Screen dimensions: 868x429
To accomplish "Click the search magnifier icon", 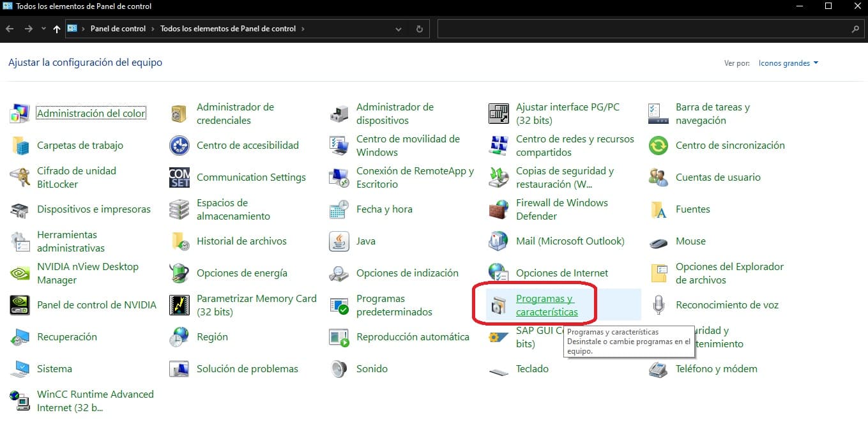I will pos(856,29).
